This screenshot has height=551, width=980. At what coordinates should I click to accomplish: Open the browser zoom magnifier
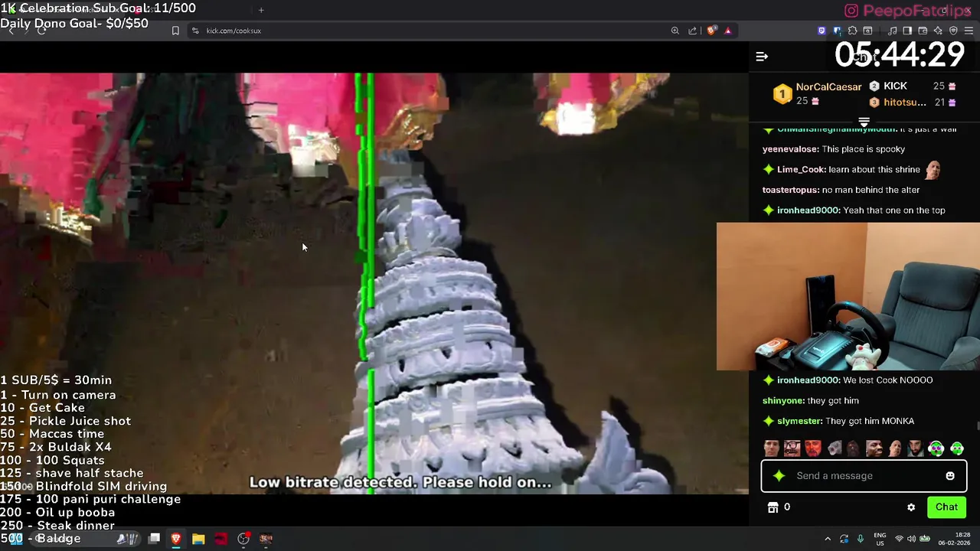point(675,31)
